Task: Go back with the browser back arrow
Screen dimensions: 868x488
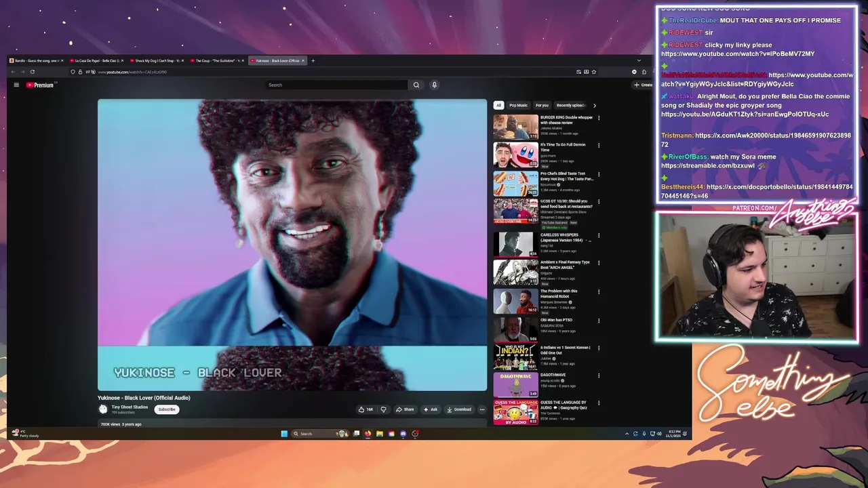Action: coord(13,72)
